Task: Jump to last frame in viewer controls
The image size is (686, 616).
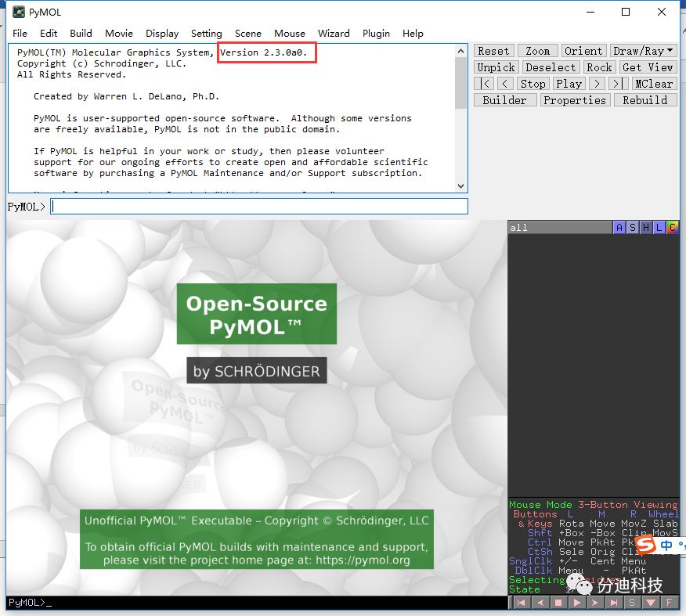Action: point(614,603)
